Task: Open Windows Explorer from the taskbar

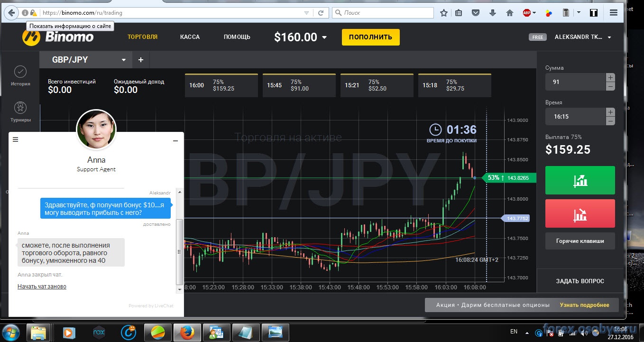Action: (38, 332)
